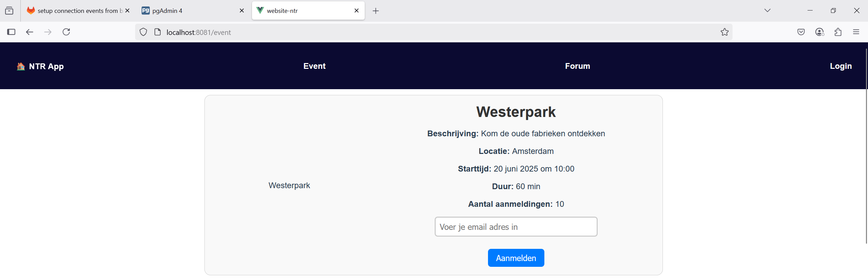
Task: Click the Aanmelden button
Action: coord(516,258)
